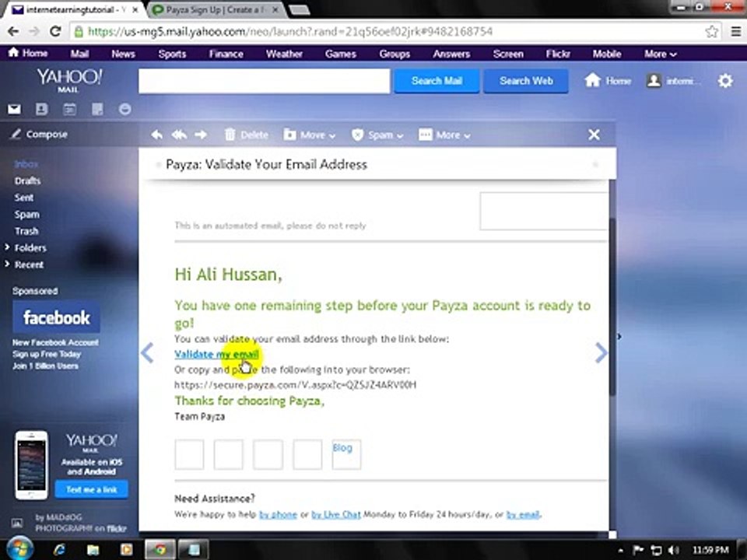Click the facebook sponsored ad
747x560 pixels.
pyautogui.click(x=56, y=317)
